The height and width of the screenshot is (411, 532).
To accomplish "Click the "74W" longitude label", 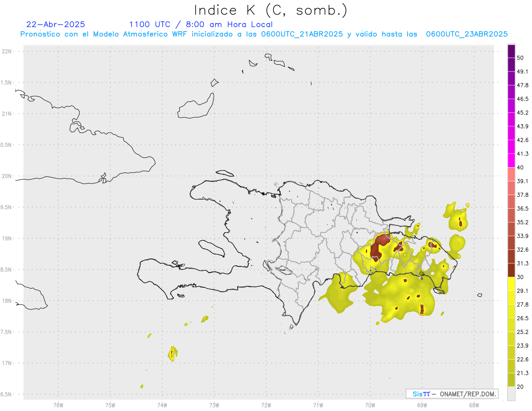I will (162, 404).
